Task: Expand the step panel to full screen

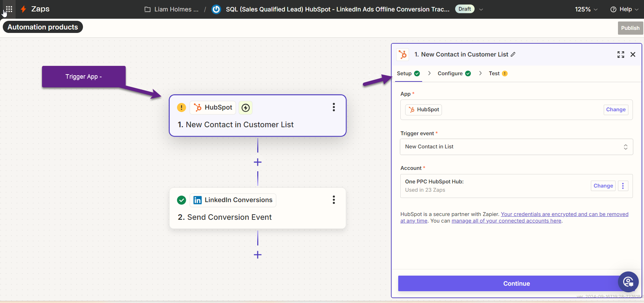Action: point(621,54)
